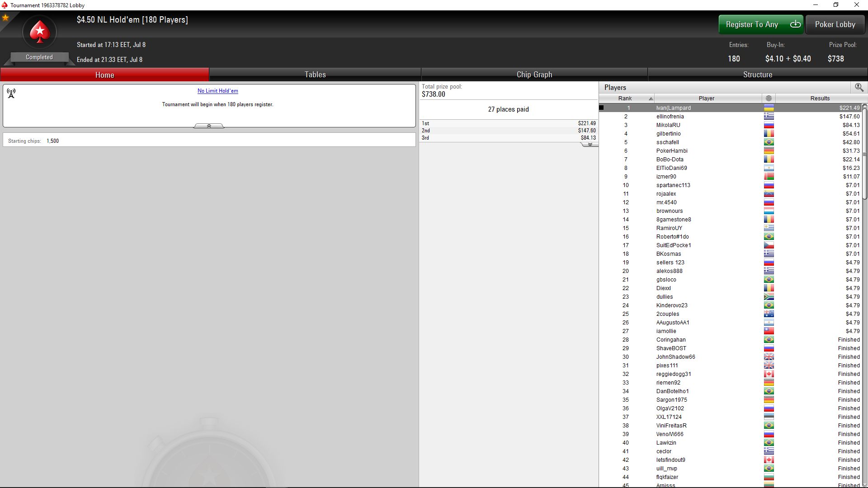868x488 pixels.
Task: Click JohnShadow66's UK flag icon
Action: pos(769,357)
